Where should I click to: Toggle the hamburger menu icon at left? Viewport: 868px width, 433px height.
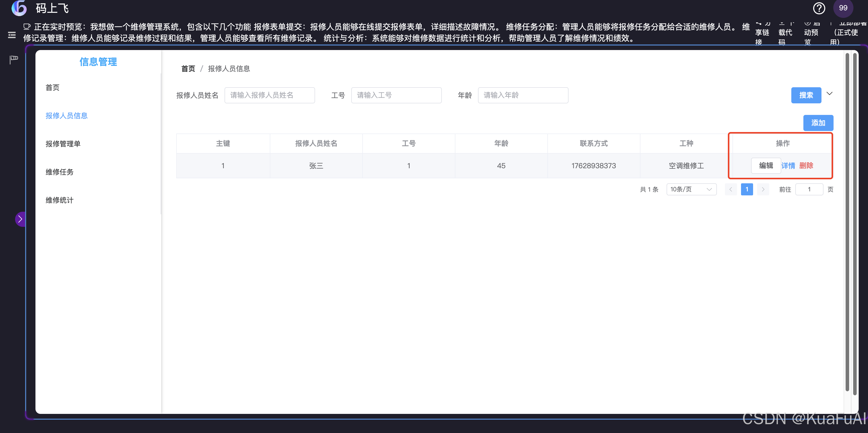coord(12,35)
